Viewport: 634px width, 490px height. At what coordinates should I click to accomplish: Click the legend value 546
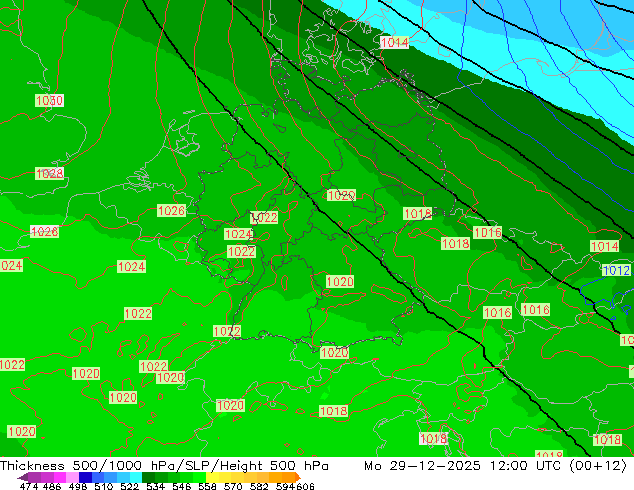tap(181, 486)
